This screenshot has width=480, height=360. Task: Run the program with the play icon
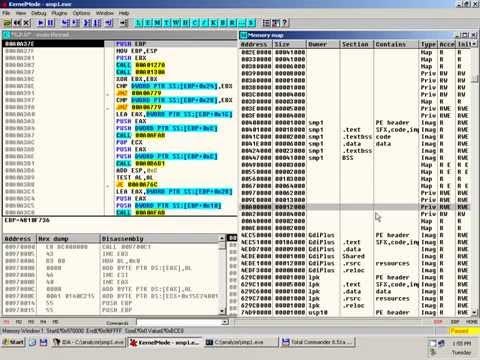pos(41,23)
